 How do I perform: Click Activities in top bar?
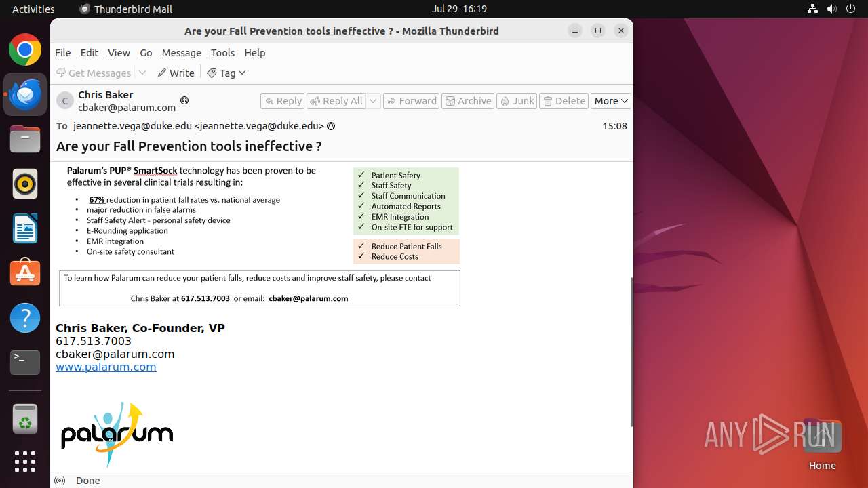[33, 9]
